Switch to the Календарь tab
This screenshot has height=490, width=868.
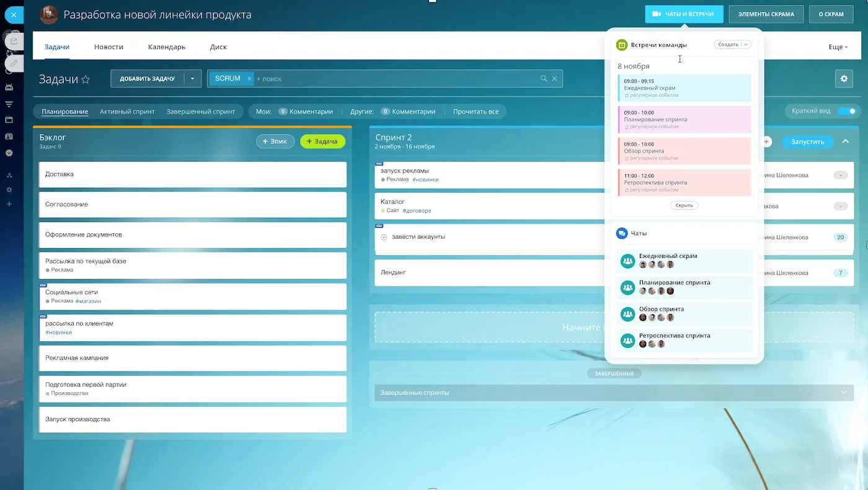pyautogui.click(x=166, y=47)
